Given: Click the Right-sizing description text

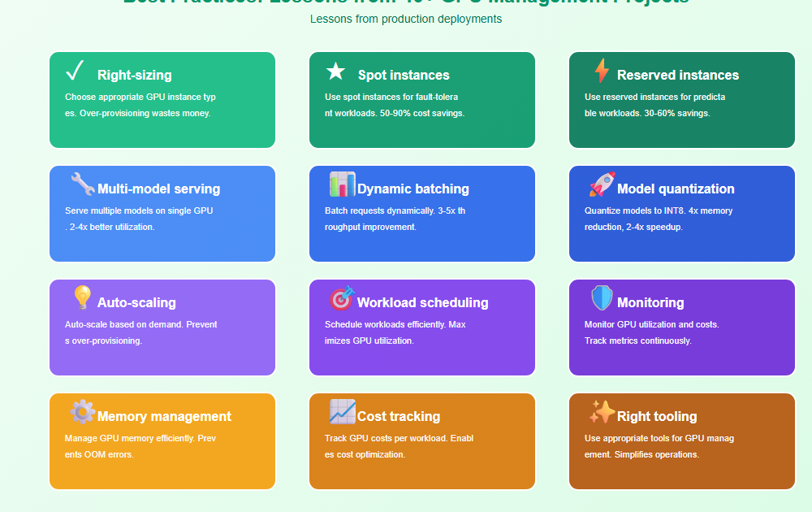Looking at the screenshot, I should point(140,105).
